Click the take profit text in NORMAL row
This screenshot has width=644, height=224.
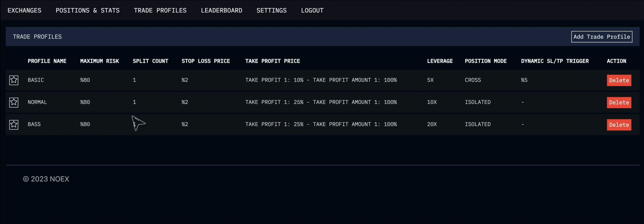click(321, 102)
